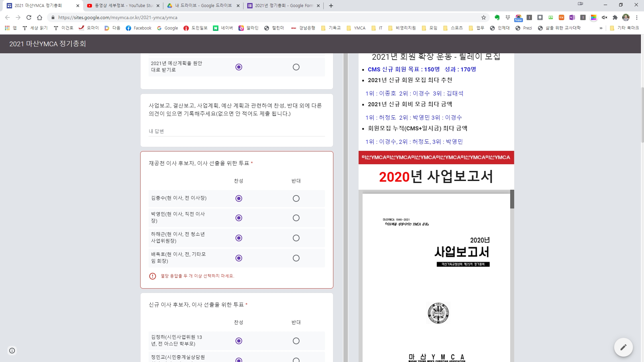This screenshot has width=644, height=362.
Task: Bookmark this page with the star icon
Action: pyautogui.click(x=483, y=17)
